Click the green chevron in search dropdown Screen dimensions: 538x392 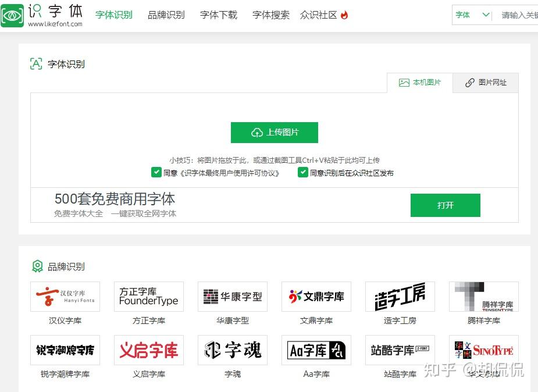(x=486, y=15)
